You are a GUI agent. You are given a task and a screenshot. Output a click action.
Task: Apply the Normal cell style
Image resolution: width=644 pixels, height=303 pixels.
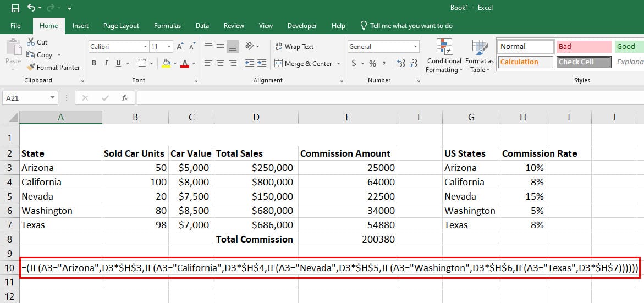(x=525, y=46)
